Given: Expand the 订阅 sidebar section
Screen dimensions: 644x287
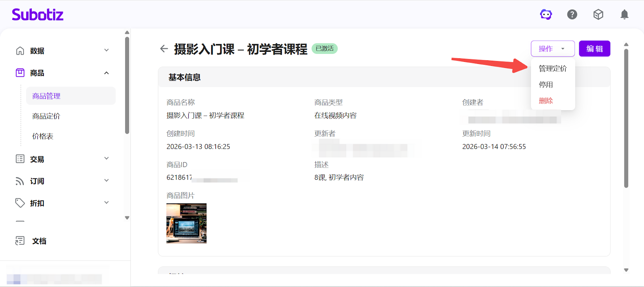Looking at the screenshot, I should (106, 180).
